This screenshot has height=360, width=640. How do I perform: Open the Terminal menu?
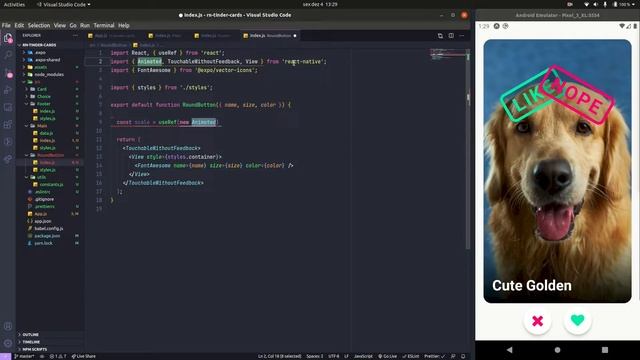[x=104, y=25]
